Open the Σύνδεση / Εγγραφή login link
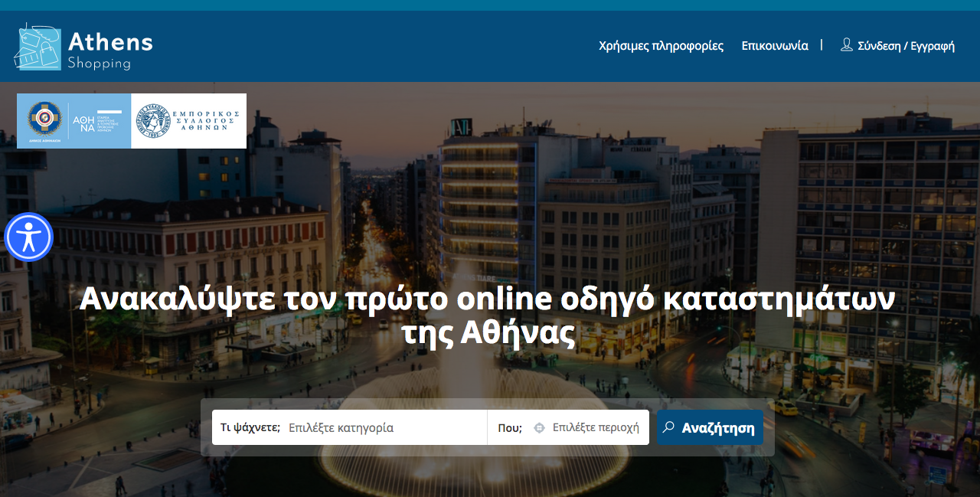 [906, 46]
